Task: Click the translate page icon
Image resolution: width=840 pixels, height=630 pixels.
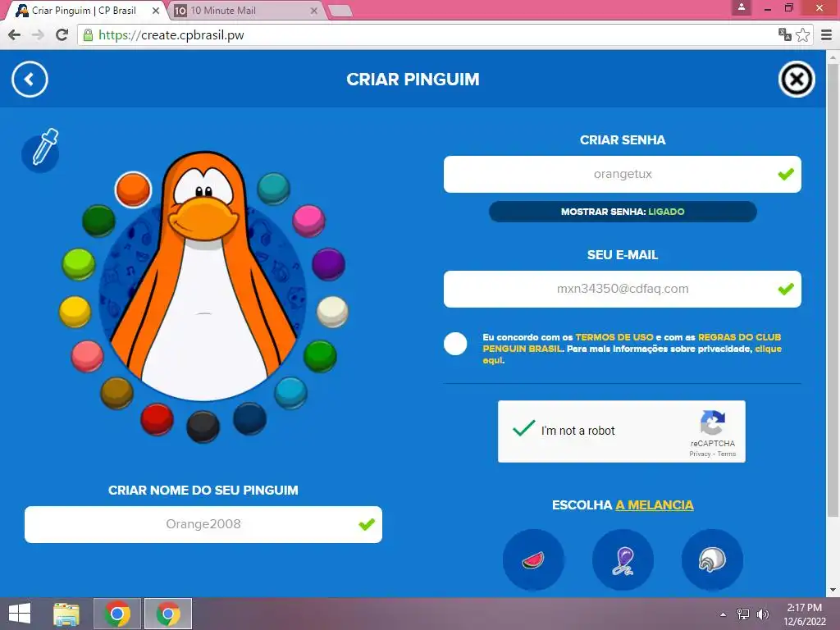Action: click(x=785, y=34)
